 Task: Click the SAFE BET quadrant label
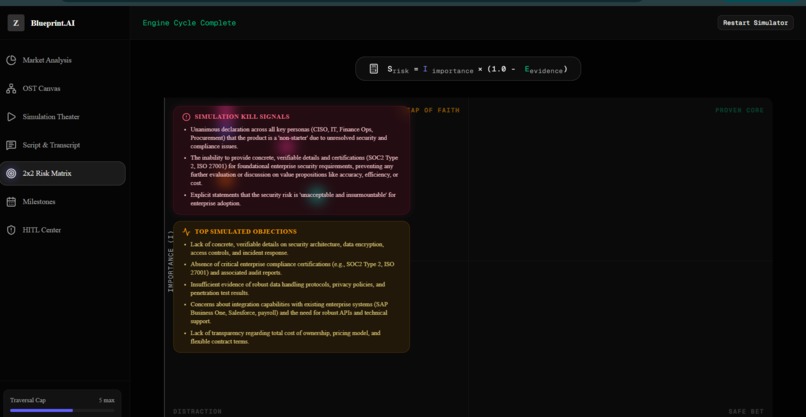[x=746, y=411]
